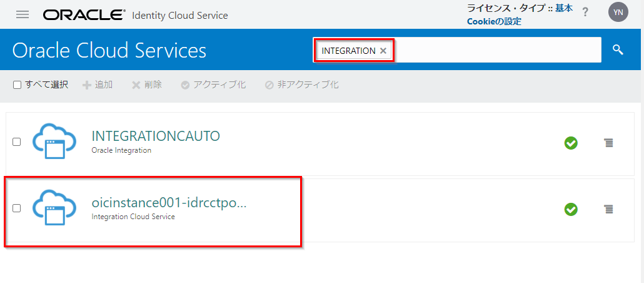
Task: Click the help question mark icon
Action: [x=585, y=13]
